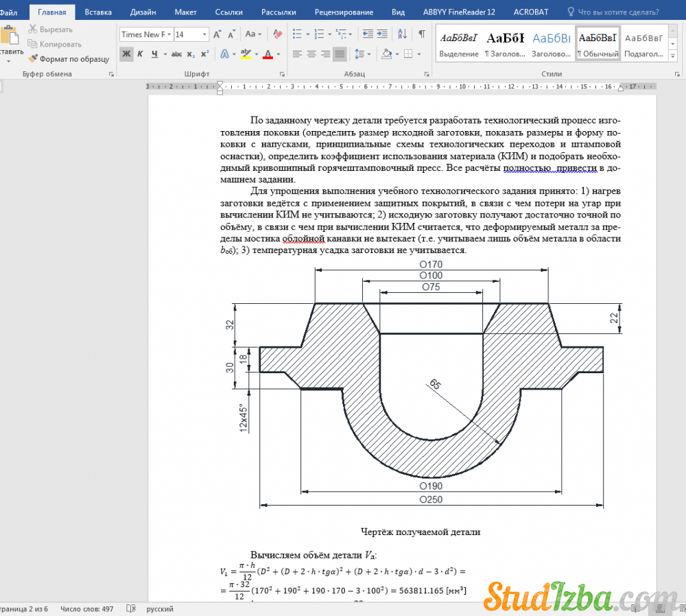This screenshot has height=616, width=686.
Task: Apply subscript formatting
Action: pos(191,54)
